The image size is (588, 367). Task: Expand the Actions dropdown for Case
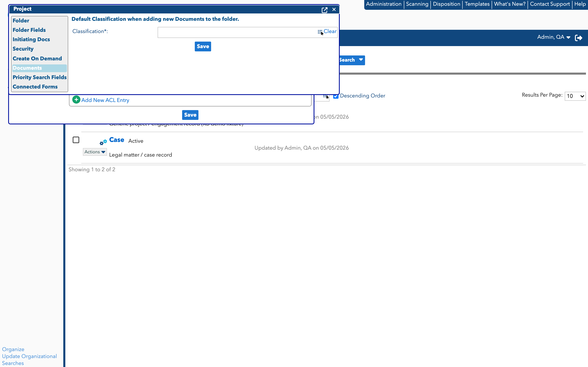pyautogui.click(x=95, y=152)
